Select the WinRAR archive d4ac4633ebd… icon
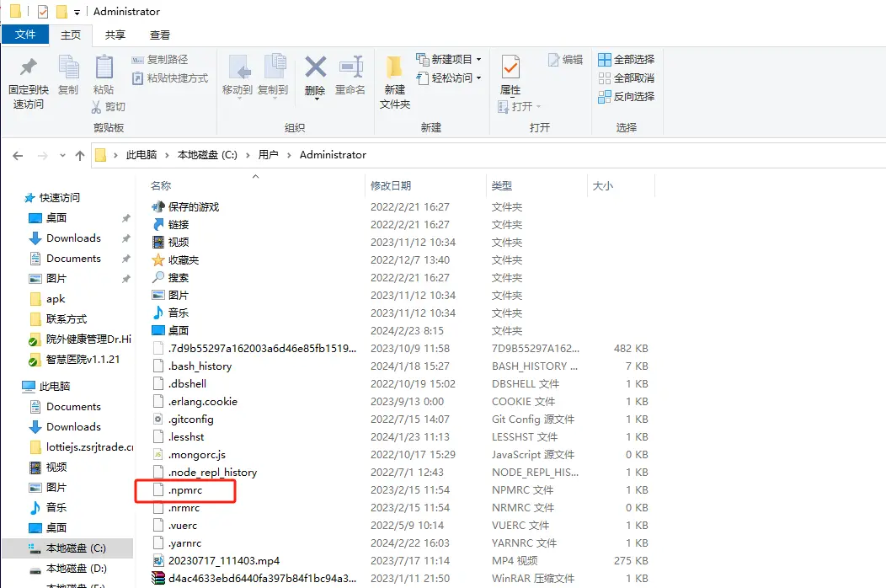The width and height of the screenshot is (886, 588). coord(158,579)
